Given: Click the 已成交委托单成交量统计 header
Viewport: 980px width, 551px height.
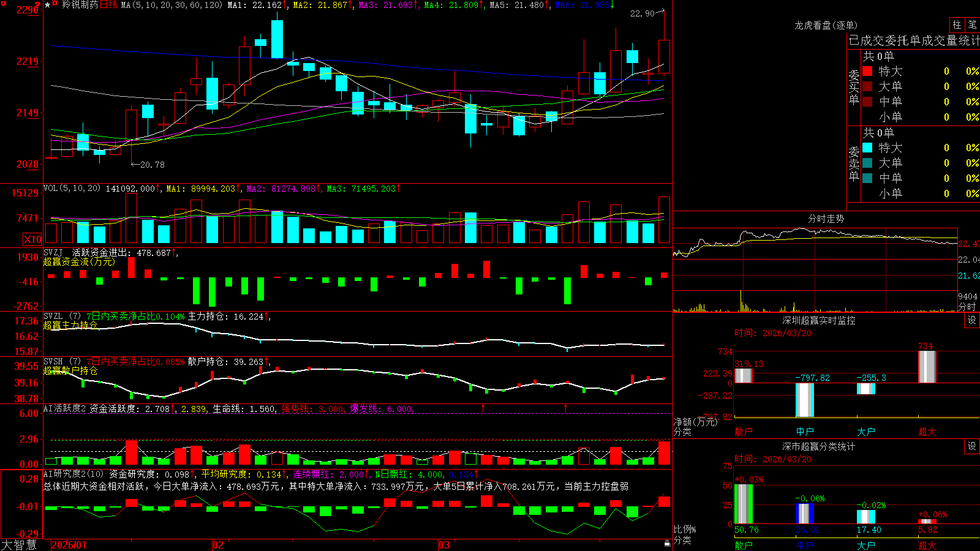Looking at the screenshot, I should point(913,40).
